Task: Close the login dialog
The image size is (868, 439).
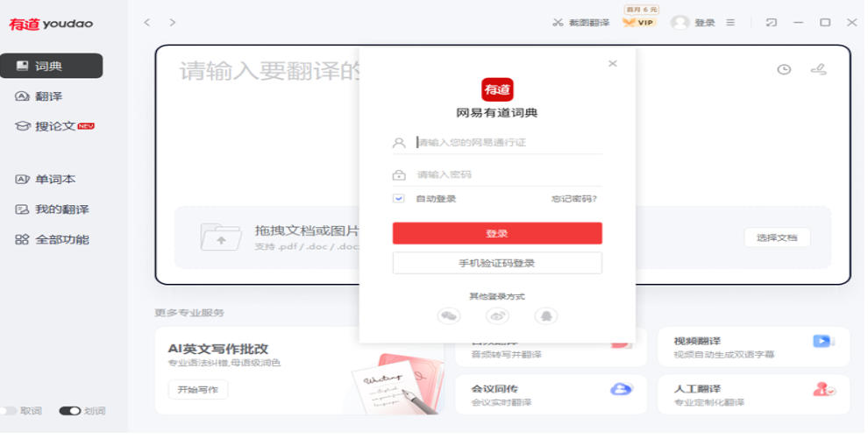Action: pyautogui.click(x=612, y=64)
